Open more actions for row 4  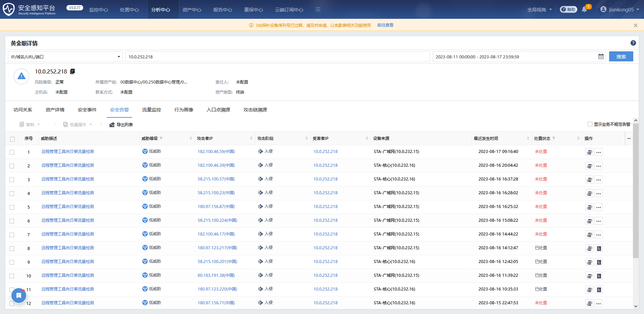pyautogui.click(x=599, y=193)
